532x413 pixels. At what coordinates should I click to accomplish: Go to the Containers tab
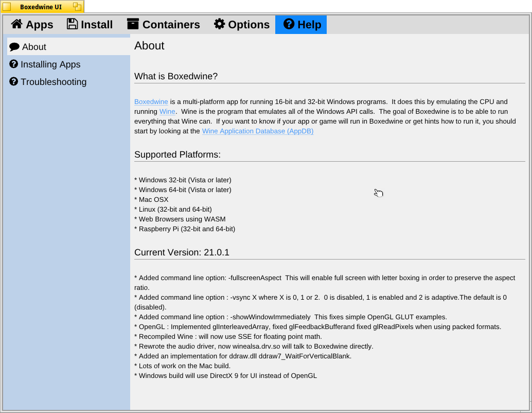pos(164,24)
